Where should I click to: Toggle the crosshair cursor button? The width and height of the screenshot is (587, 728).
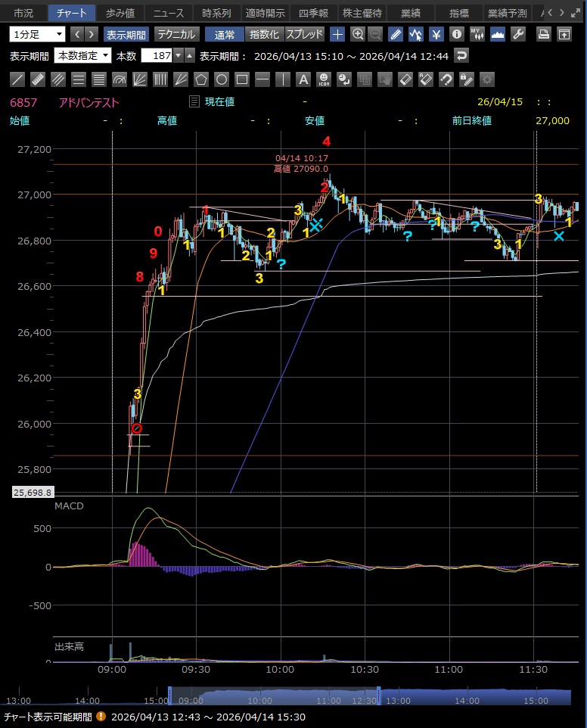[x=337, y=34]
